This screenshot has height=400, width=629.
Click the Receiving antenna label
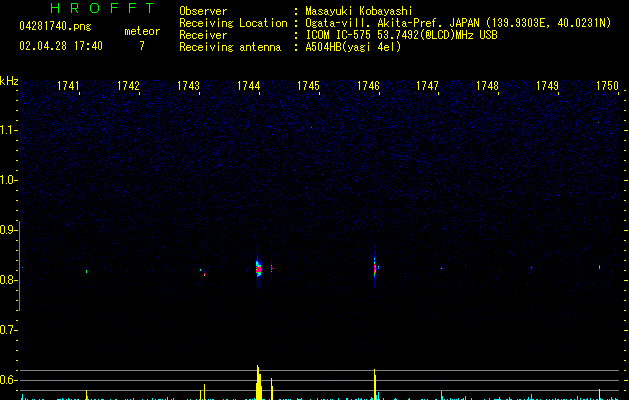[x=230, y=47]
